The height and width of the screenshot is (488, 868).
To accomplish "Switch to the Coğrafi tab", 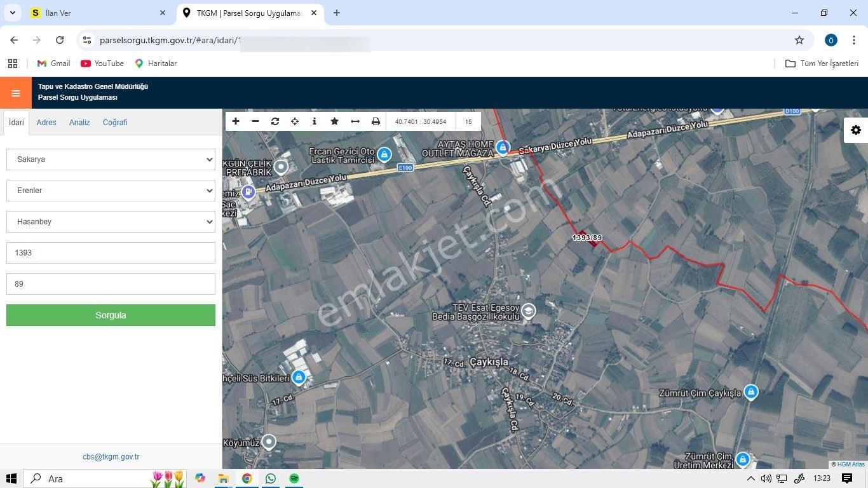I will (115, 122).
